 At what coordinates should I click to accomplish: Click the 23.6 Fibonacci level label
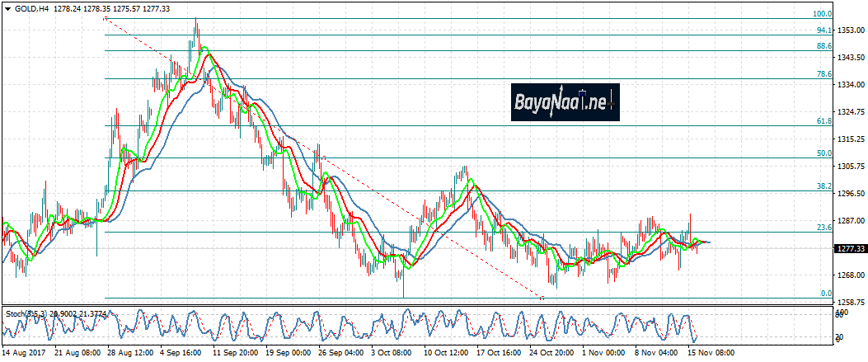pyautogui.click(x=823, y=228)
